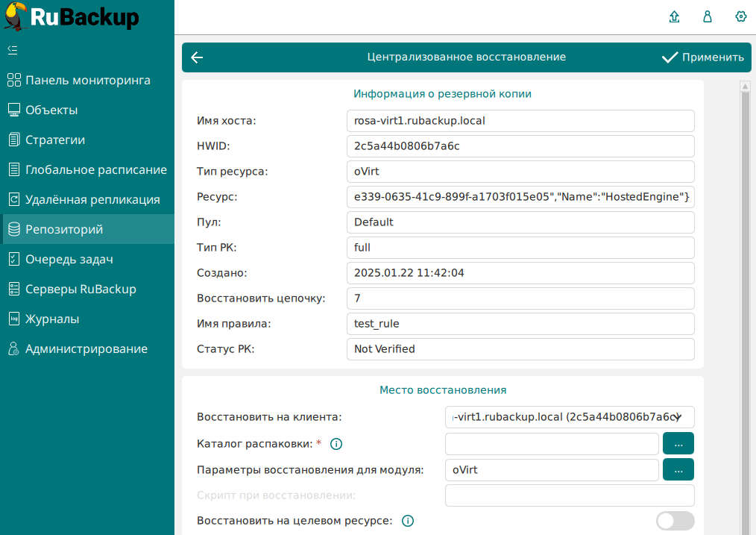Click the Каталог распаковки input field
Image resolution: width=756 pixels, height=535 pixels.
pyautogui.click(x=552, y=443)
